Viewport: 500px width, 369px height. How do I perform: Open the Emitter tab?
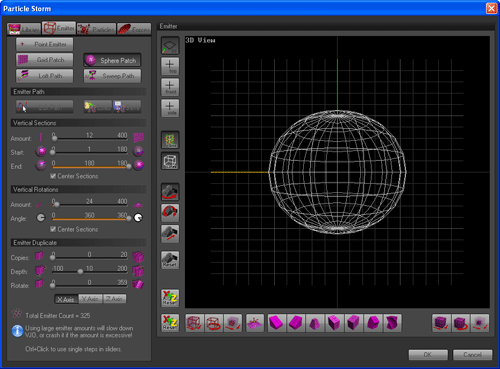point(59,28)
